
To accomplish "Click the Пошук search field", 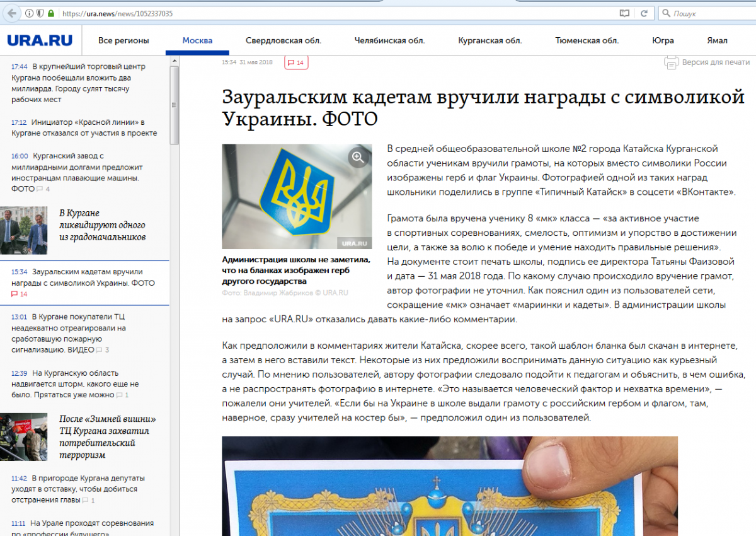I will pyautogui.click(x=712, y=13).
